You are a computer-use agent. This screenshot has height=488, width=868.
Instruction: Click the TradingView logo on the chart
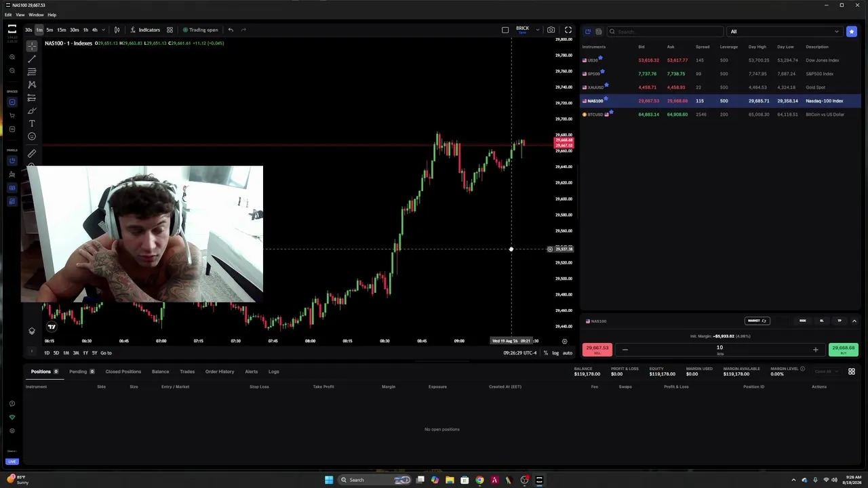pos(52,327)
